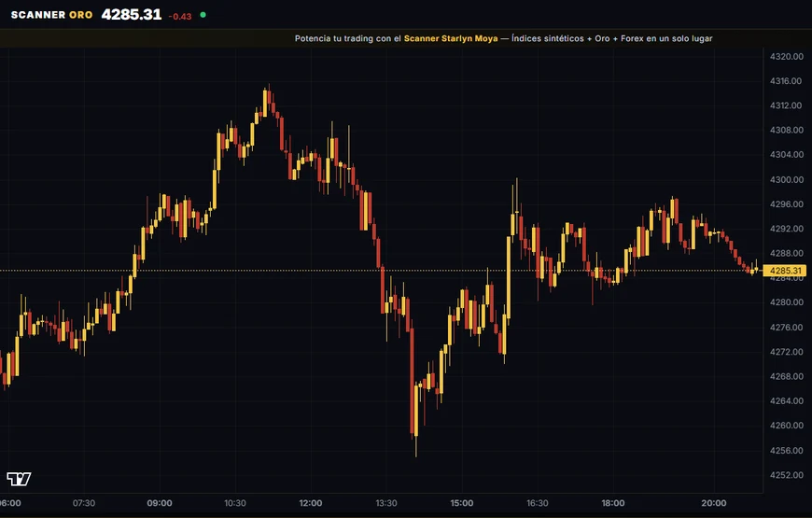This screenshot has width=812, height=518.
Task: Click the 4264.00 price axis label
Action: [x=786, y=401]
